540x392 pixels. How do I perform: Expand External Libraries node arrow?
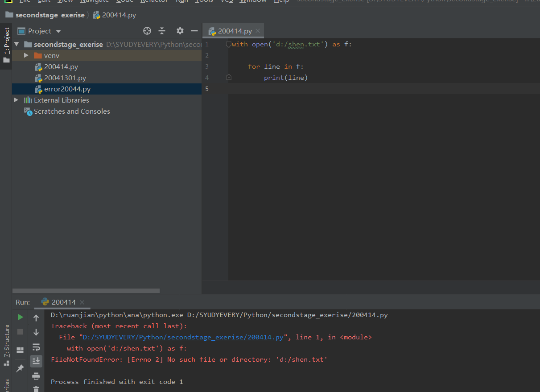[x=16, y=100]
